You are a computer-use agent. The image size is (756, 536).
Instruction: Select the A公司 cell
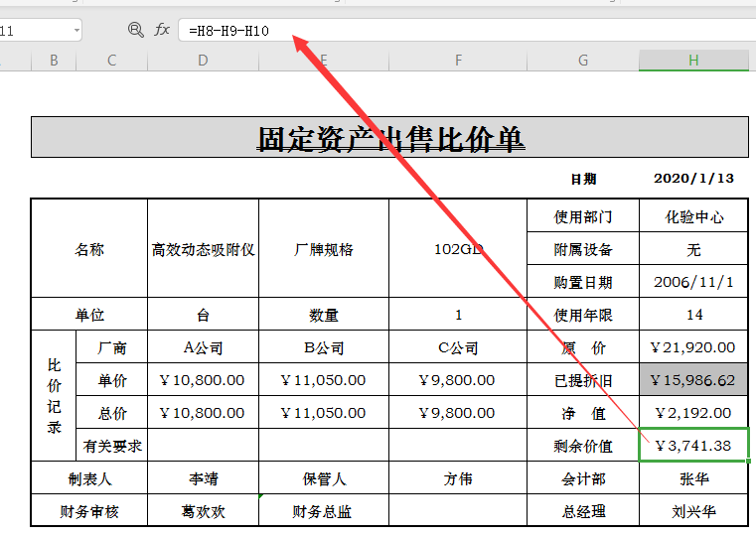click(x=203, y=347)
